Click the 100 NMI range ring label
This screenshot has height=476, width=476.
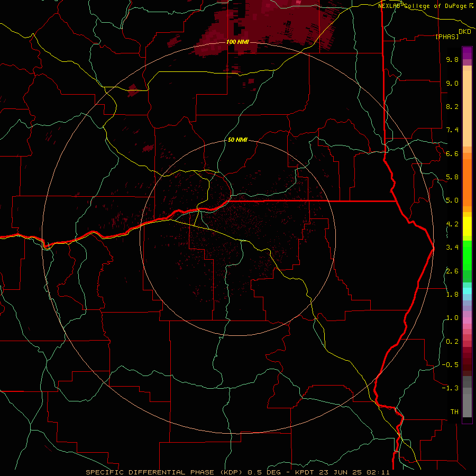[x=237, y=42]
